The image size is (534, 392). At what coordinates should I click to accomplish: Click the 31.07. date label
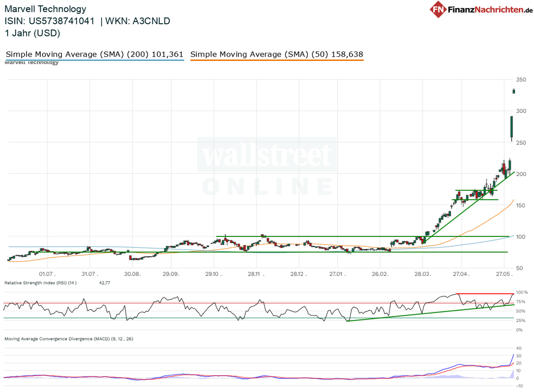90,274
